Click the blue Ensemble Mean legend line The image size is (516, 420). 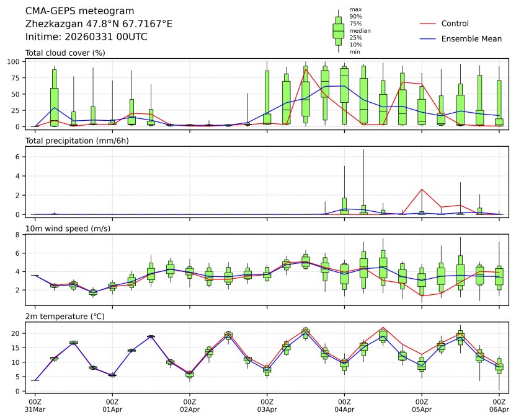click(428, 39)
